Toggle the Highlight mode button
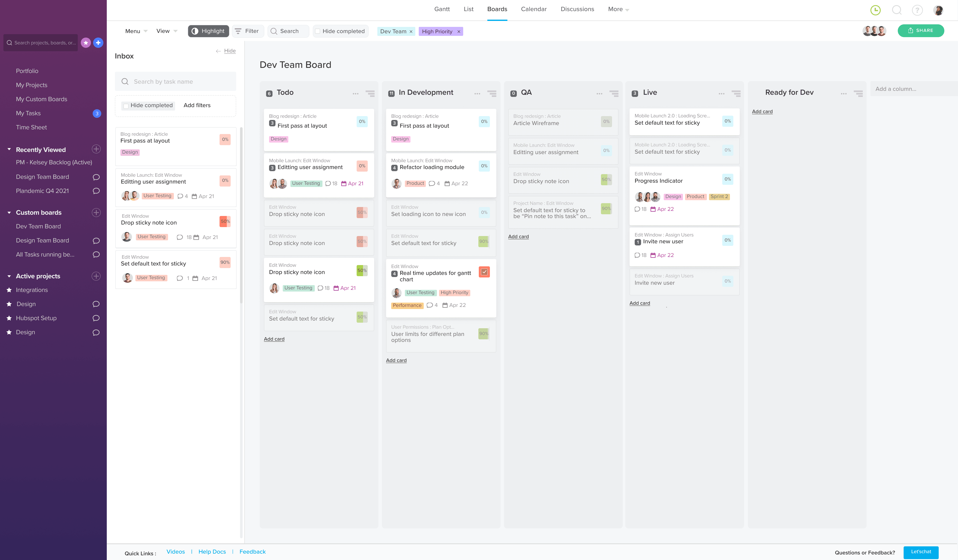 tap(208, 31)
